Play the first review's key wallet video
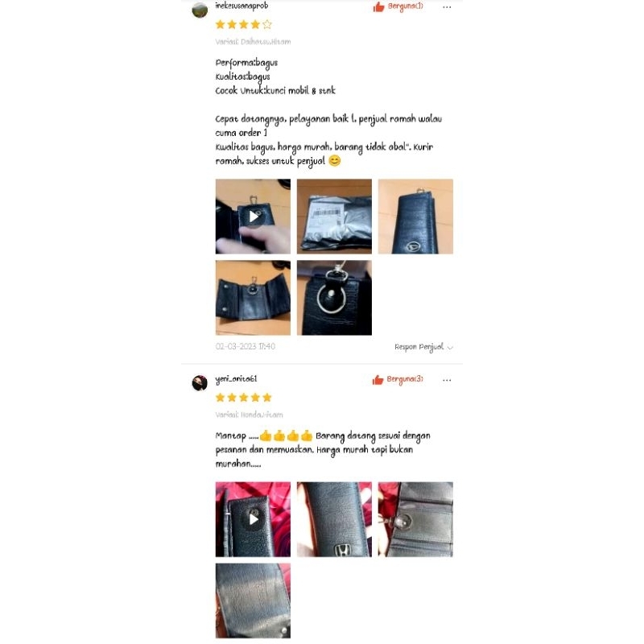644x644 pixels. [x=253, y=217]
